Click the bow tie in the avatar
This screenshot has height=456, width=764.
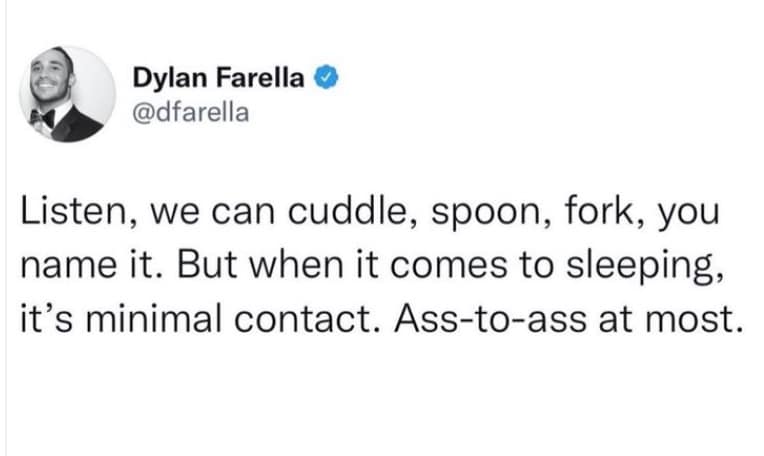44,117
